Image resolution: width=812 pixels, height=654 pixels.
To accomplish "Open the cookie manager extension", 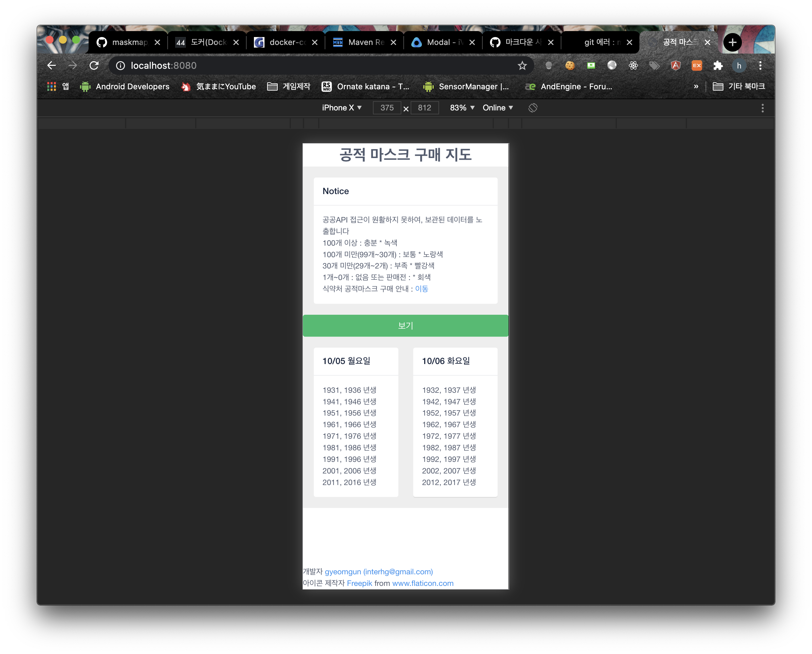I will point(569,65).
